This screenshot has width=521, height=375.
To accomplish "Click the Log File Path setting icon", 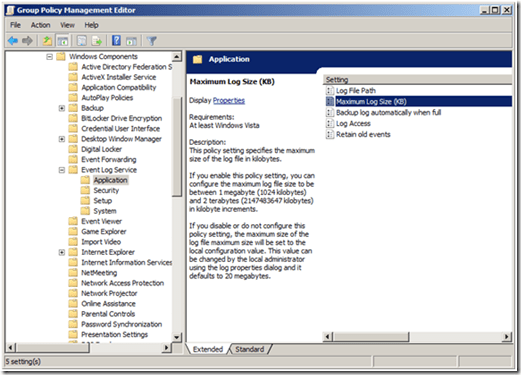I will 330,91.
